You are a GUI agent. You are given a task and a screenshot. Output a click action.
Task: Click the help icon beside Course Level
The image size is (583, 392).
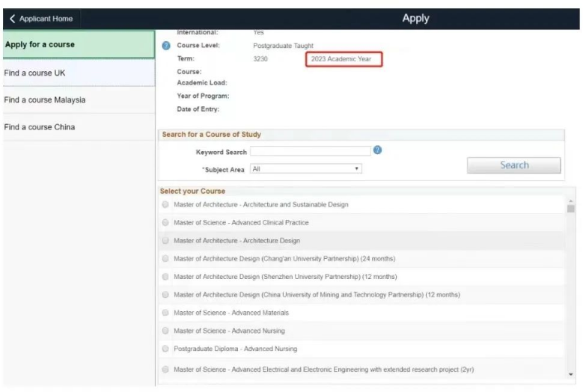[x=166, y=46]
